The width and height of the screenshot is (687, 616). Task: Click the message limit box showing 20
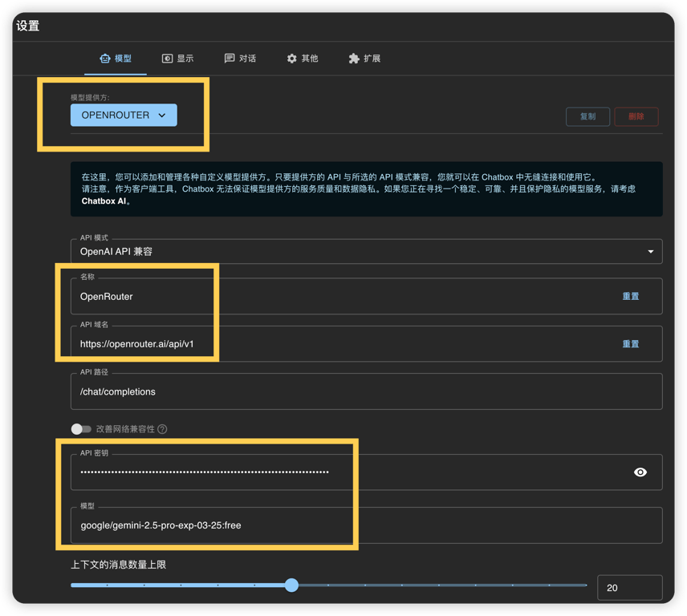[629, 588]
